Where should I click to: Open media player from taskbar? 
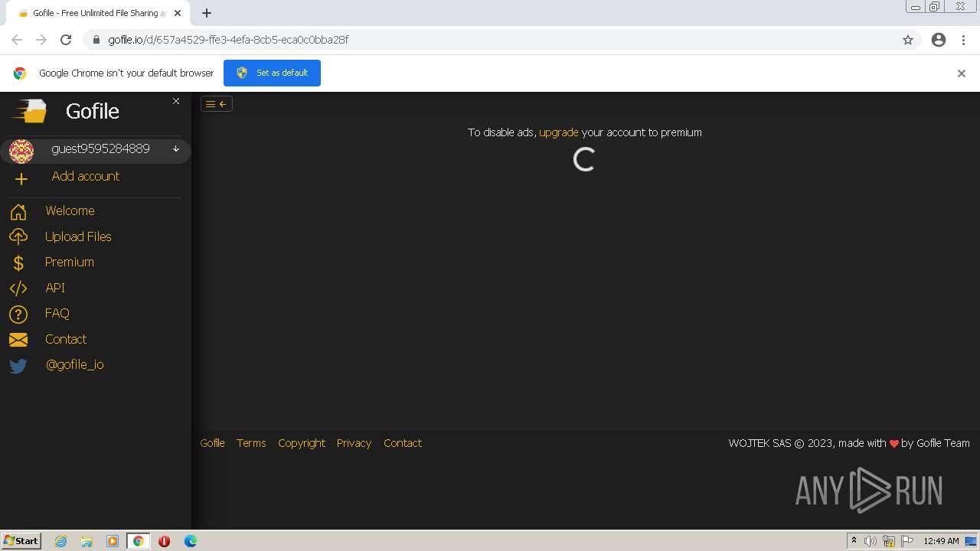[x=113, y=541]
